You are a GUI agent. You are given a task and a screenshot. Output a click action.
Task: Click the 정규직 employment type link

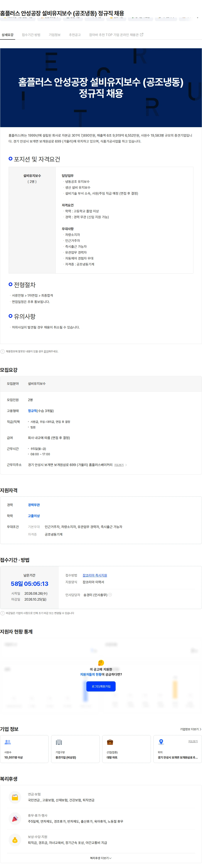(32, 411)
